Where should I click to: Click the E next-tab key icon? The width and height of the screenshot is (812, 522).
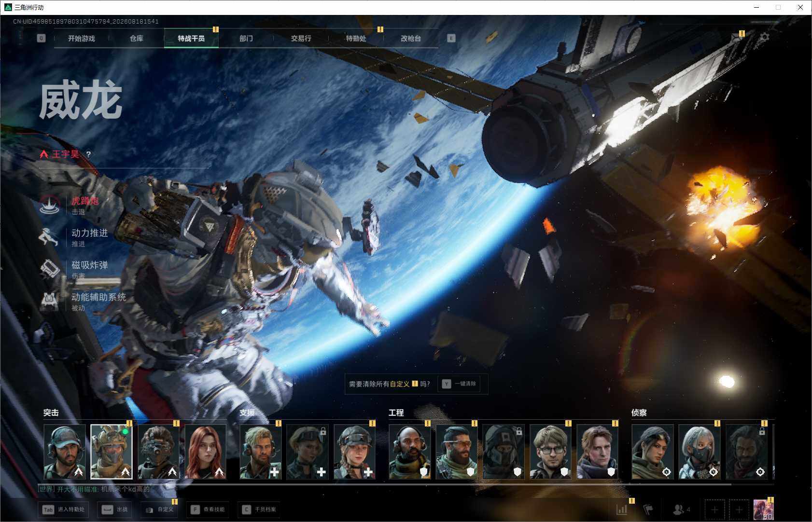point(451,38)
